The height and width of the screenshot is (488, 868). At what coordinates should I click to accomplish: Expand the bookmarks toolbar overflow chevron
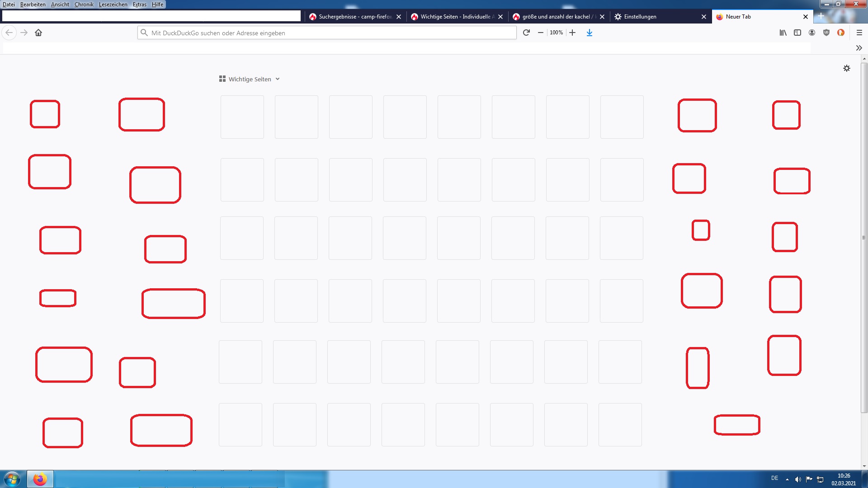(859, 48)
